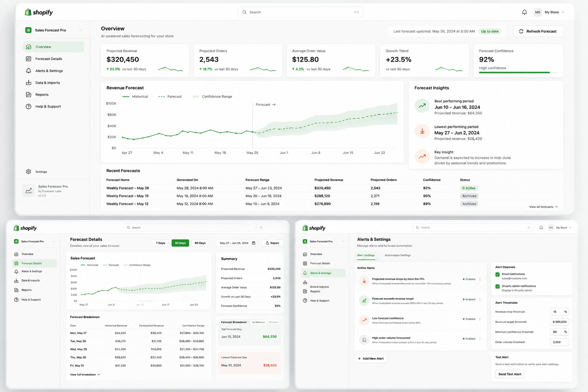Click the calendar icon in date range picker
Image resolution: width=588 pixels, height=392 pixels.
(253, 243)
